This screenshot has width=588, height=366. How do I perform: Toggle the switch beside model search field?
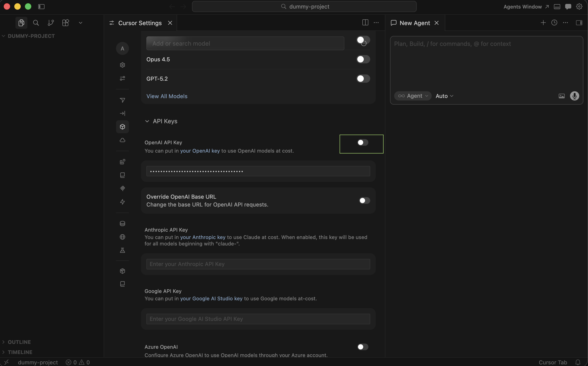click(x=363, y=40)
